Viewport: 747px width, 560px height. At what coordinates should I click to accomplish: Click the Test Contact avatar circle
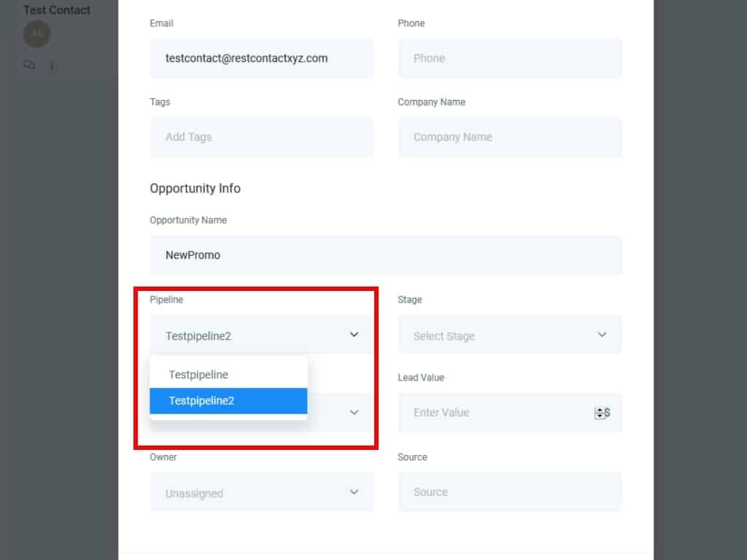point(37,34)
